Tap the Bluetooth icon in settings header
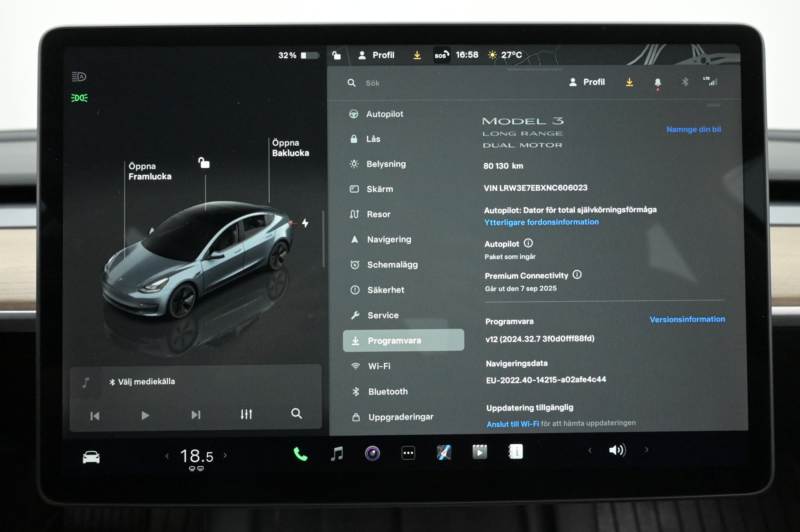Image resolution: width=800 pixels, height=532 pixels. click(685, 82)
